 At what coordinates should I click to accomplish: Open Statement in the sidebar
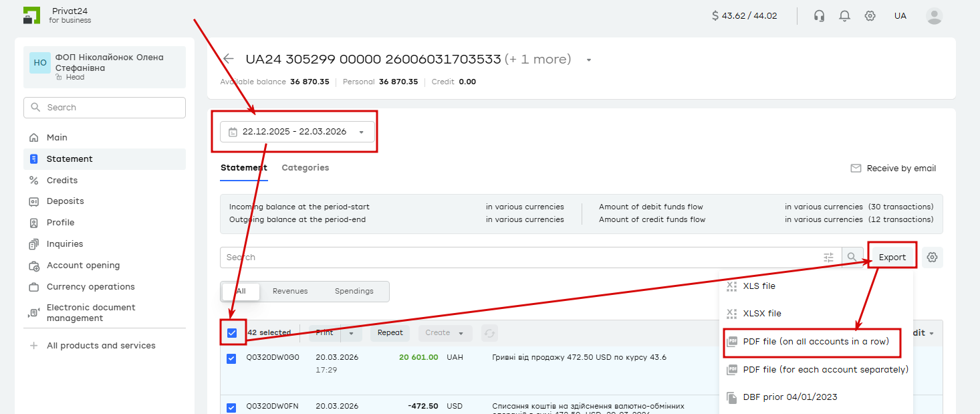pos(104,159)
